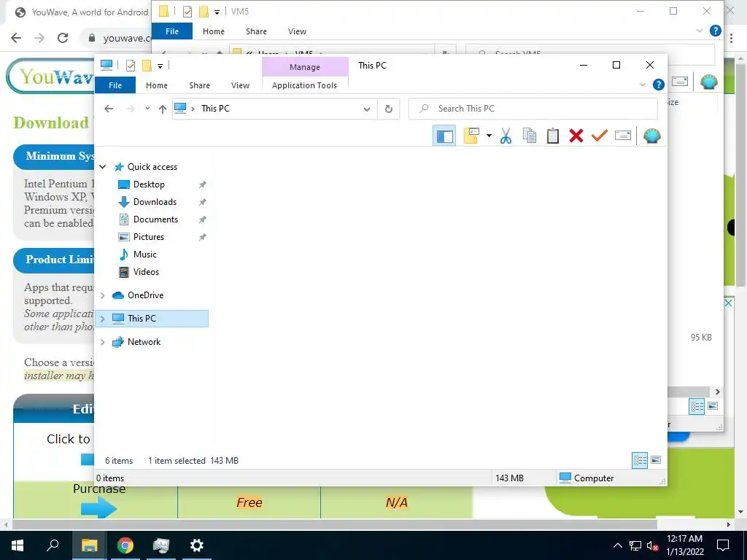The height and width of the screenshot is (560, 747).
Task: Reload the YouWave page in Chrome
Action: pyautogui.click(x=63, y=38)
